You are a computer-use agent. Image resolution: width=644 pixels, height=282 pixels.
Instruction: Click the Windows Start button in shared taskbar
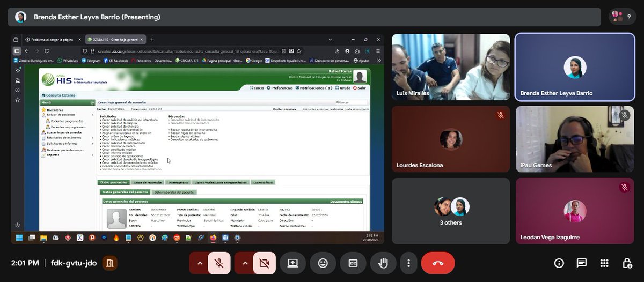tap(19, 238)
